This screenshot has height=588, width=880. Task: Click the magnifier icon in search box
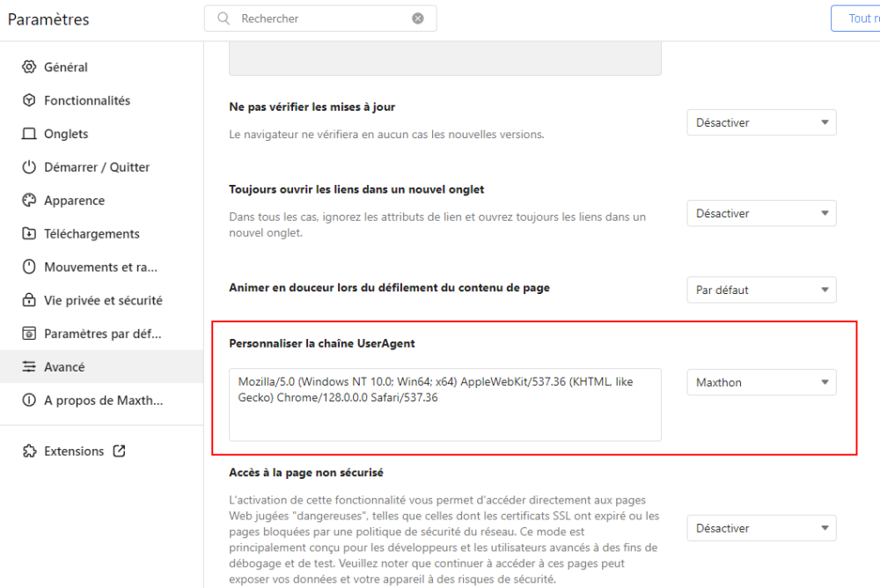click(224, 18)
